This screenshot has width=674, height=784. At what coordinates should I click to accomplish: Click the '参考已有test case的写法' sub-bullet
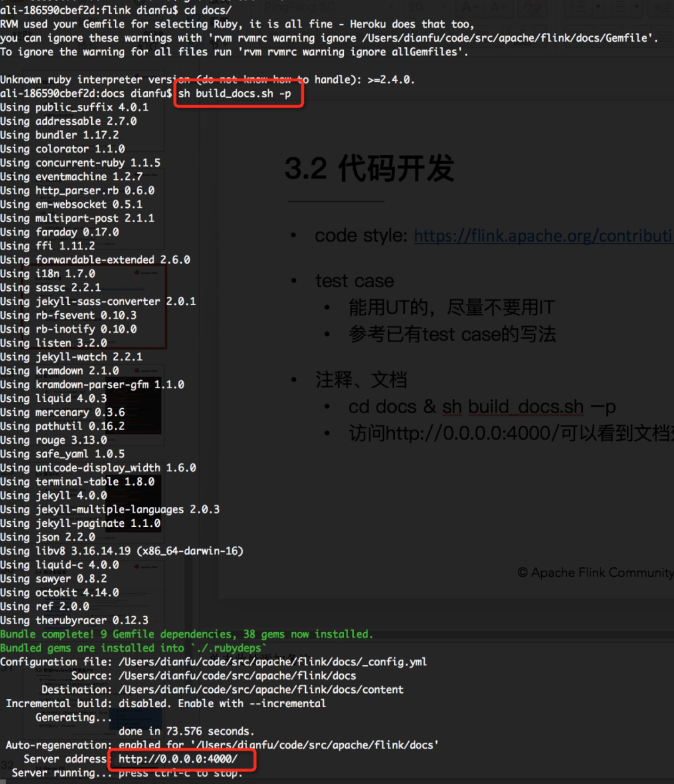[452, 334]
